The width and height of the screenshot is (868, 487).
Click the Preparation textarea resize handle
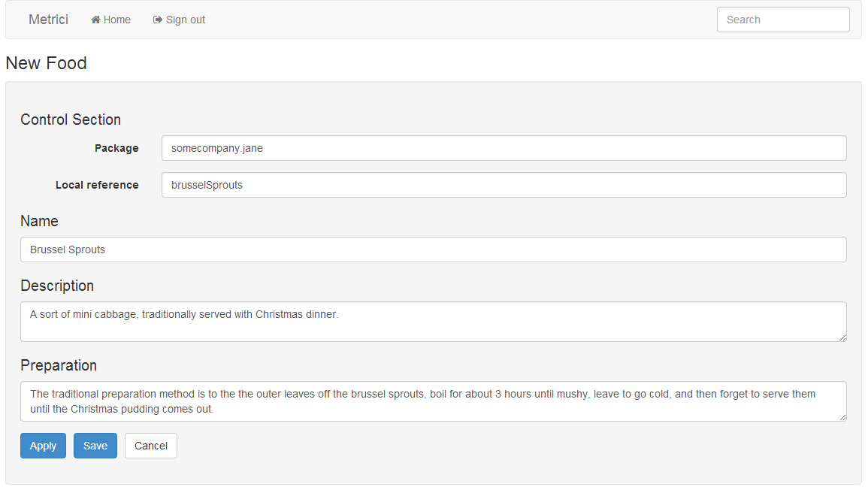pyautogui.click(x=842, y=417)
